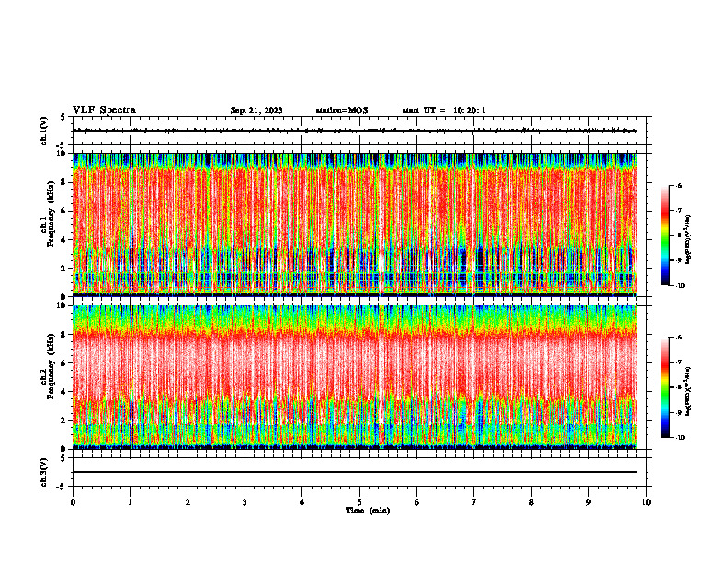The width and height of the screenshot is (728, 563).
Task: Click the ch.1 frequency tick label '4'
Action: 64,240
